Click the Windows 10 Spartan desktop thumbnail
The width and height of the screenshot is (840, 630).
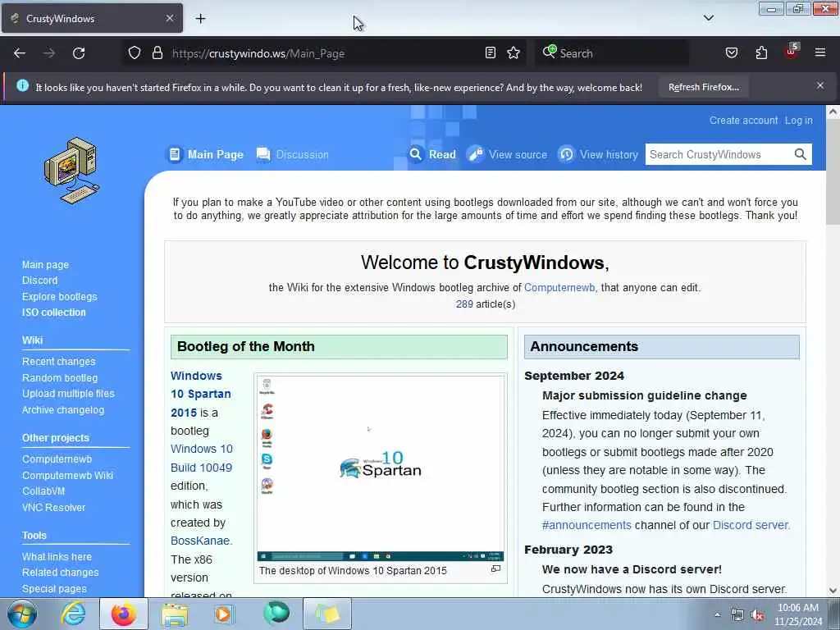coord(381,468)
